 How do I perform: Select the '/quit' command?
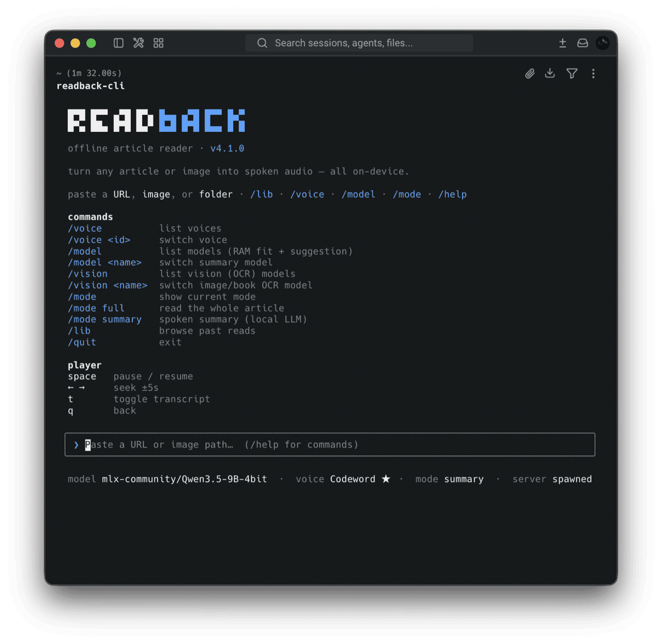[x=82, y=342]
